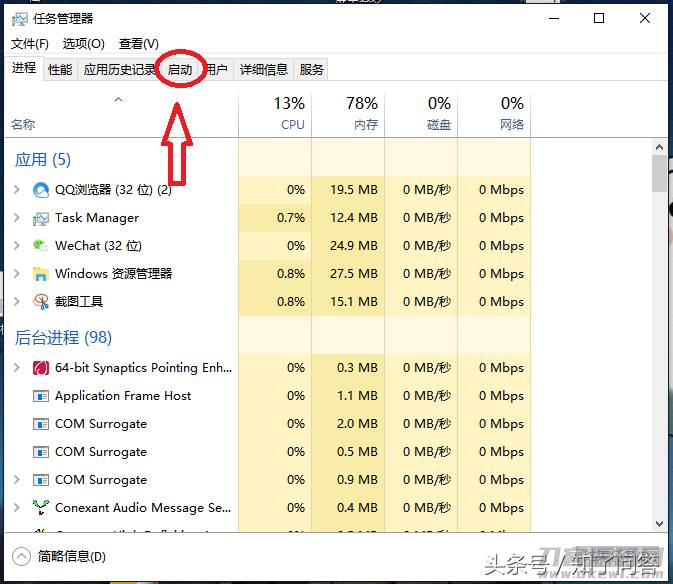Click the 0.4 MB memory value

[x=357, y=508]
